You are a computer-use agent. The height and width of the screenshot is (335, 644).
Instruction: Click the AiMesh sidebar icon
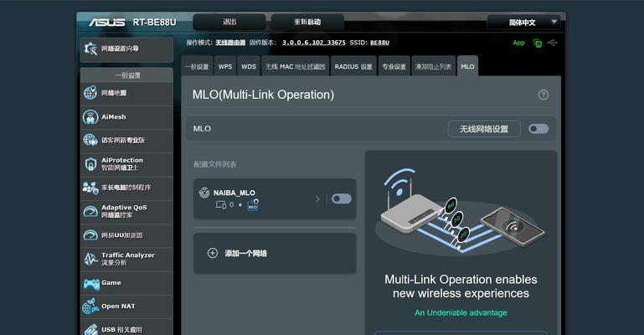(90, 117)
